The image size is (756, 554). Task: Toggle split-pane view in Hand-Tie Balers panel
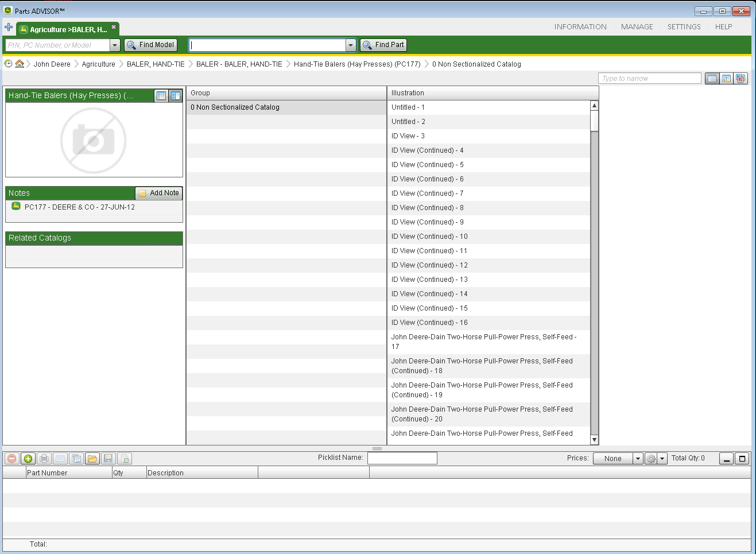[176, 96]
